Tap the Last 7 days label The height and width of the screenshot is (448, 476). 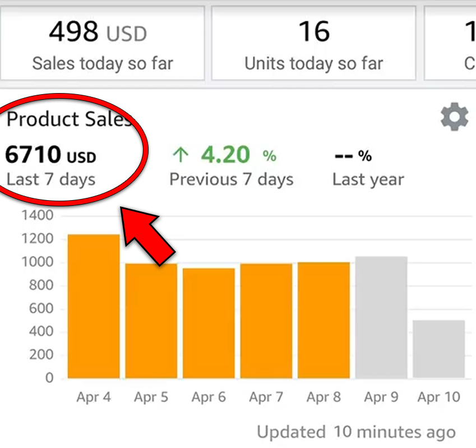click(x=50, y=180)
